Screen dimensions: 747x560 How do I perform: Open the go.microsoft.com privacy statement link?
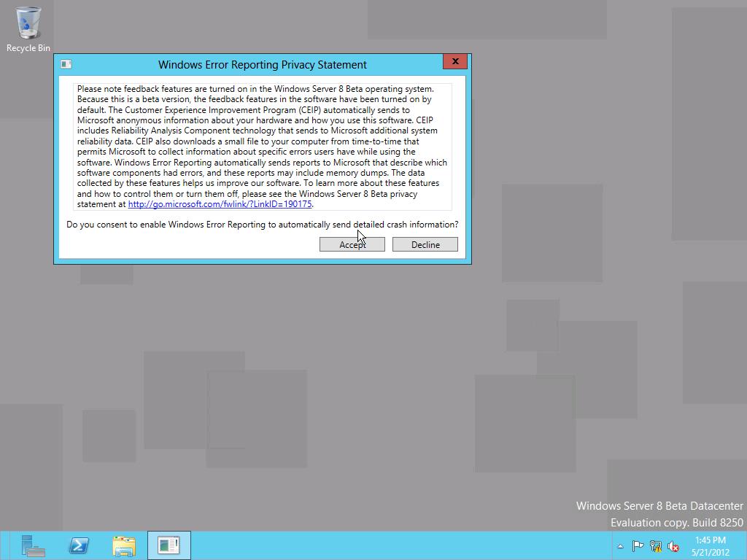point(220,204)
